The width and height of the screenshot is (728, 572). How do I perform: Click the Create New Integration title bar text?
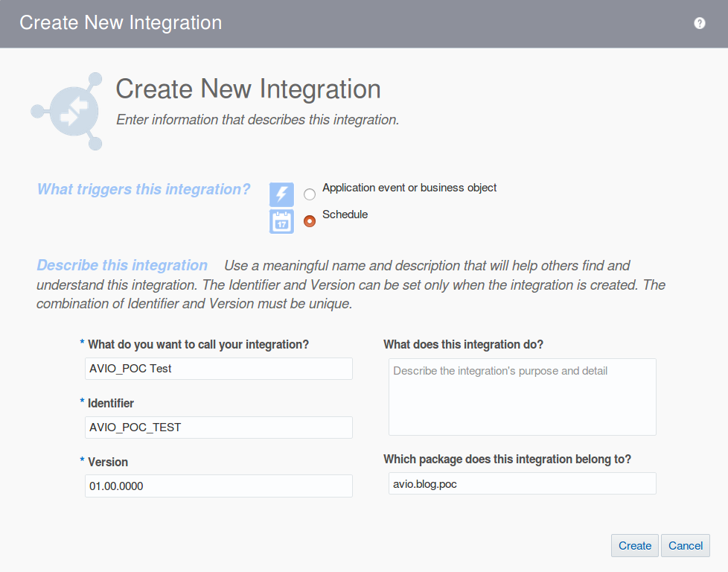(121, 22)
